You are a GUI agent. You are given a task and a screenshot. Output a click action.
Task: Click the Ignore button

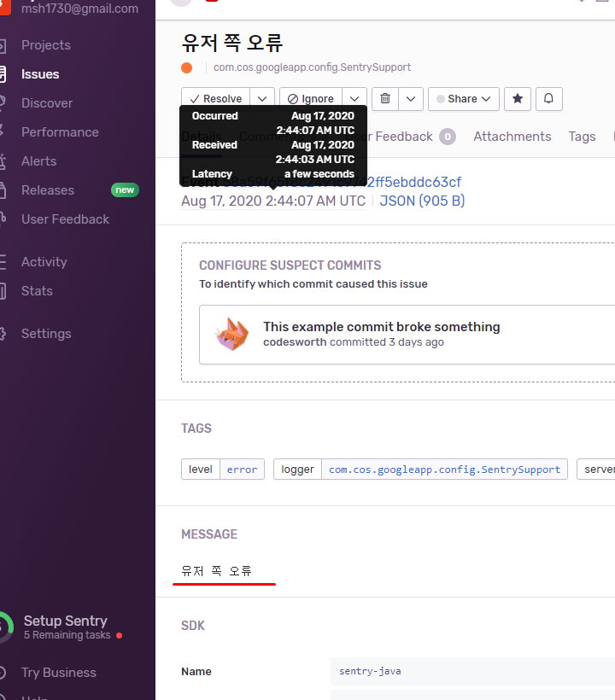(311, 99)
